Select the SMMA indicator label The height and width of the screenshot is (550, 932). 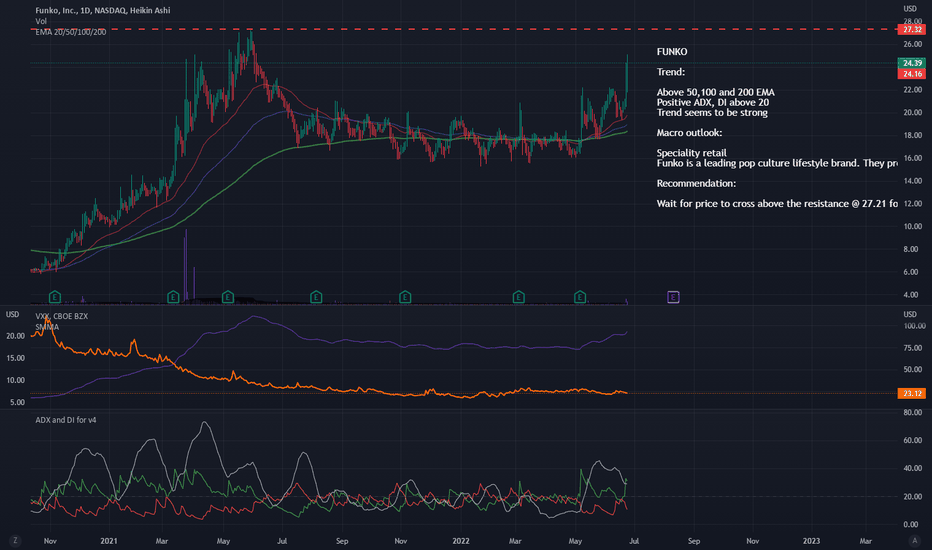pyautogui.click(x=47, y=327)
